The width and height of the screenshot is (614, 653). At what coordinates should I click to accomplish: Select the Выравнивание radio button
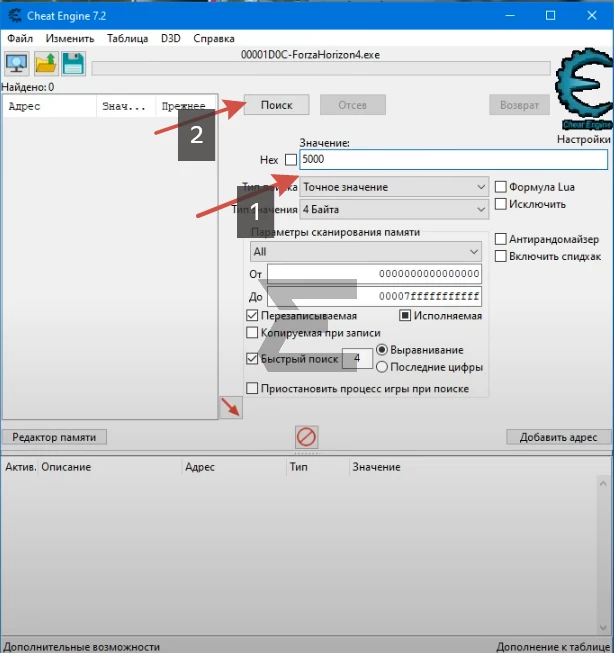coord(382,350)
